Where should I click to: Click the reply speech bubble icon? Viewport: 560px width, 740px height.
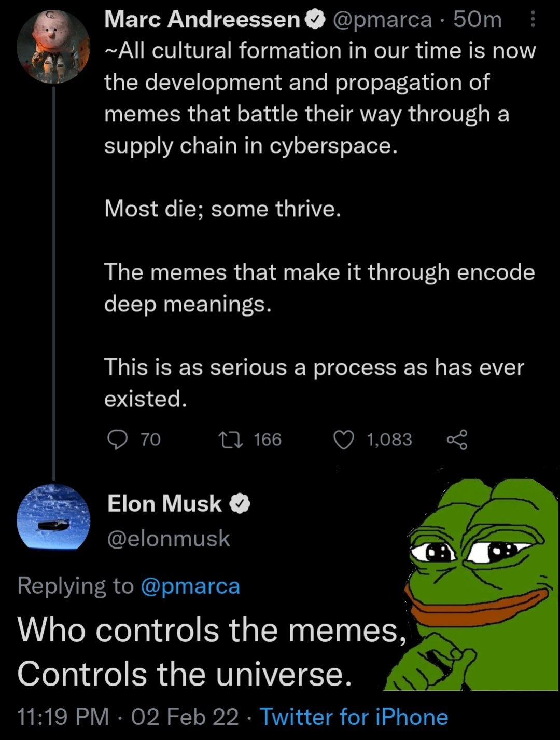[117, 440]
